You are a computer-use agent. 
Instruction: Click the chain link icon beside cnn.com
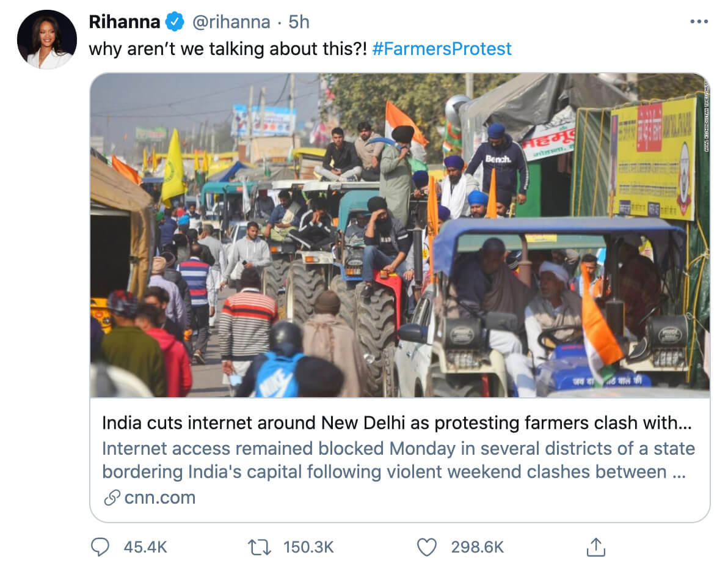tap(111, 498)
